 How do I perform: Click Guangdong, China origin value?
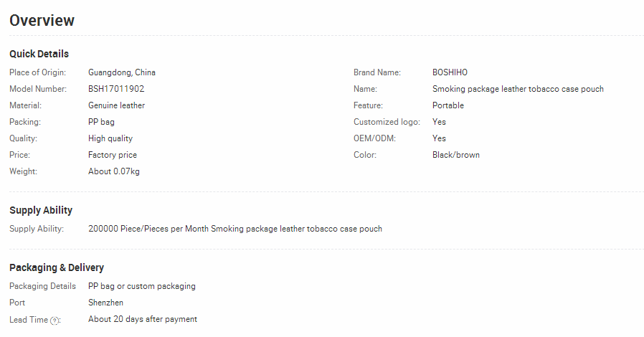click(x=122, y=72)
